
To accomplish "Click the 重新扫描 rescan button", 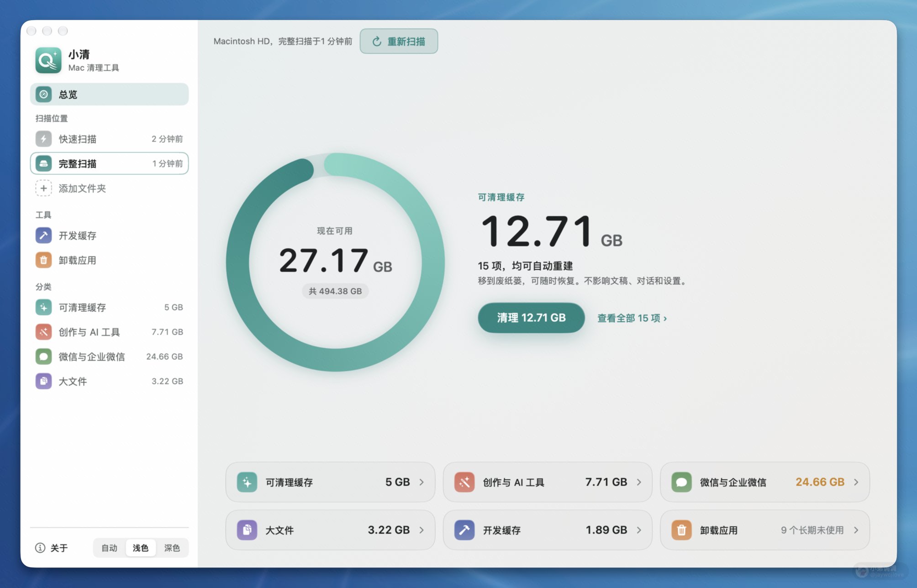I will pyautogui.click(x=399, y=41).
